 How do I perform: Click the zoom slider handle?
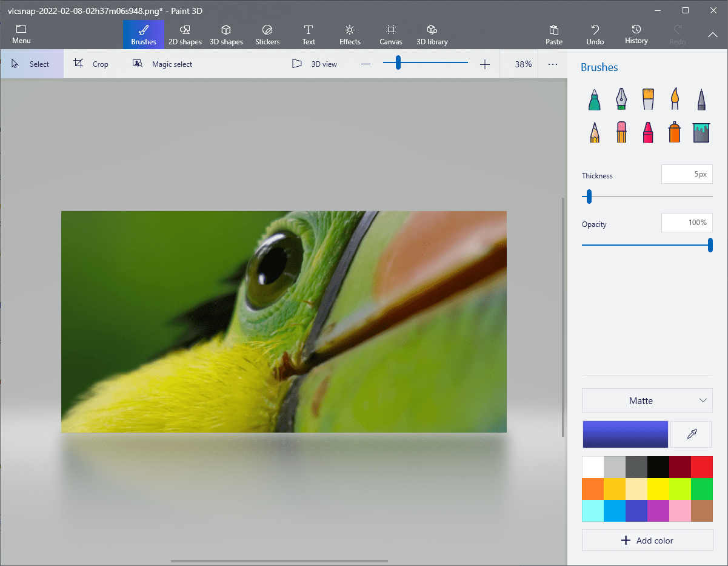click(398, 62)
